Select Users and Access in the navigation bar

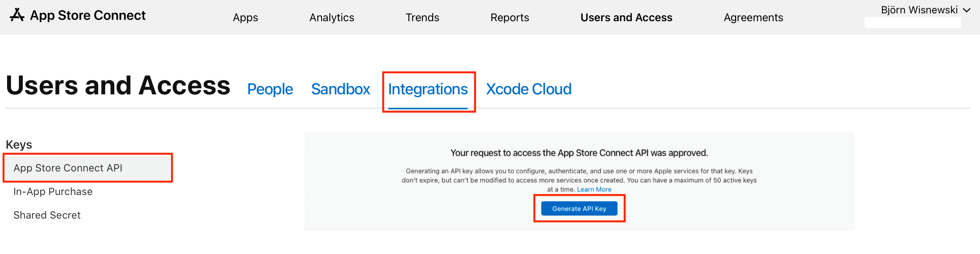pos(626,18)
